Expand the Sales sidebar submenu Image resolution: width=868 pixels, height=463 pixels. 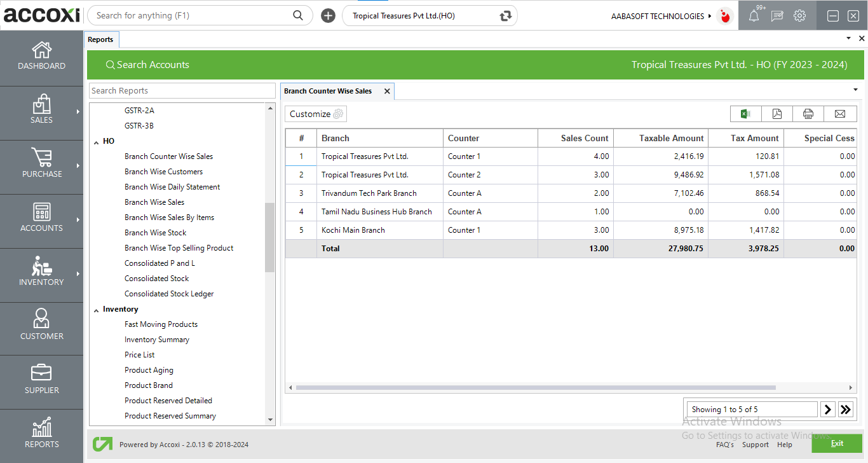click(x=78, y=112)
